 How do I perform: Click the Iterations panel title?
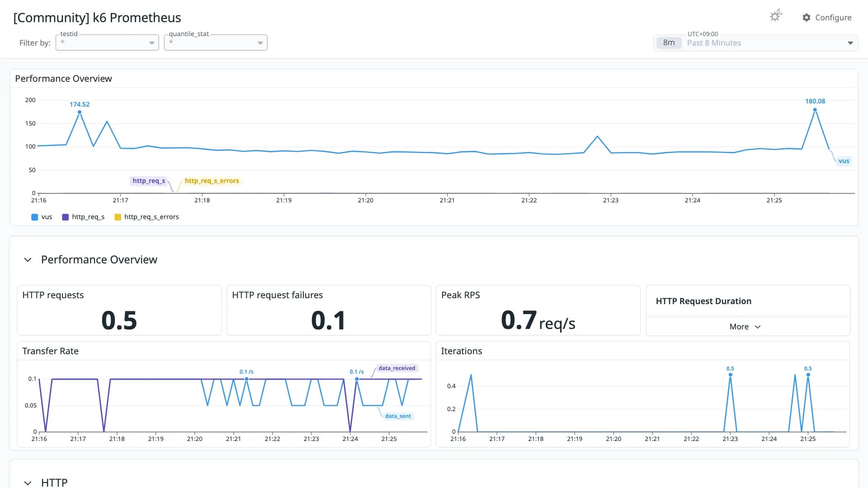click(x=462, y=351)
